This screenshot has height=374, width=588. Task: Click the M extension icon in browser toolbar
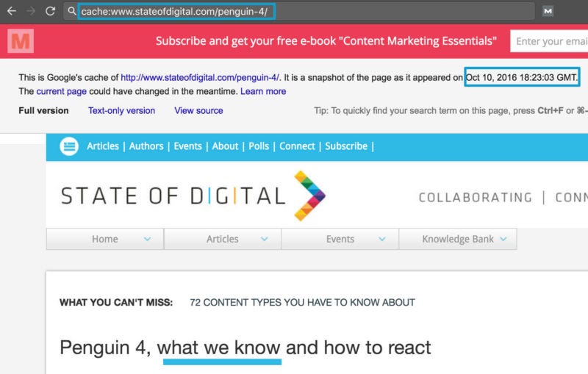548,11
